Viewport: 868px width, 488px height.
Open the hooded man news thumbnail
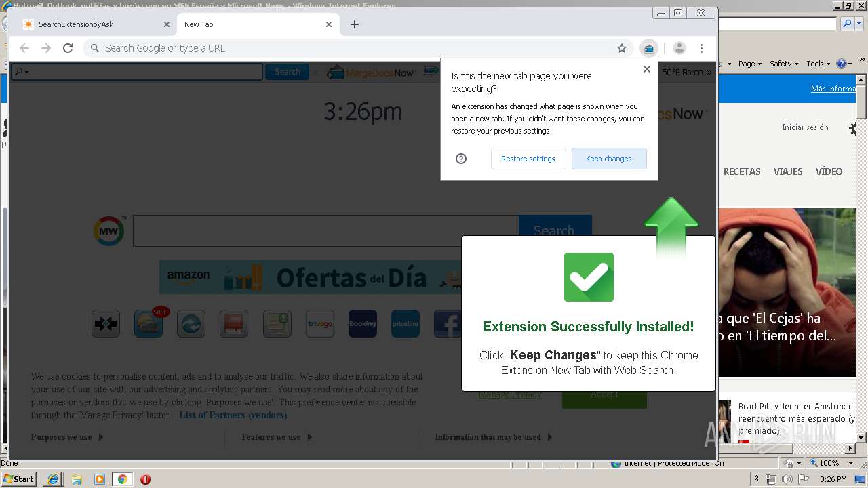787,292
